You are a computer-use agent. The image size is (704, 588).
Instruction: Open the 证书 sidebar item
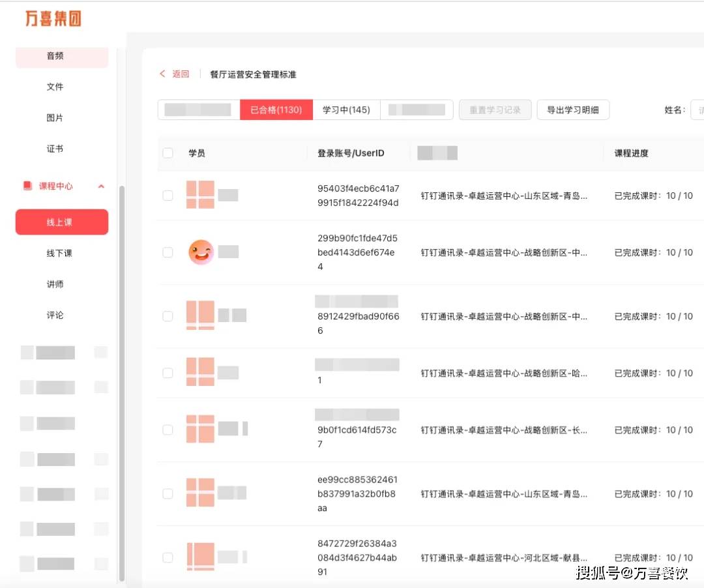point(55,149)
